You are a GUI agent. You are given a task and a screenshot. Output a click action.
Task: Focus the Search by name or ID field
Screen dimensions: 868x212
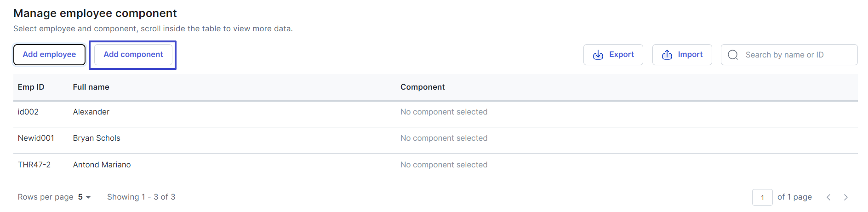789,55
